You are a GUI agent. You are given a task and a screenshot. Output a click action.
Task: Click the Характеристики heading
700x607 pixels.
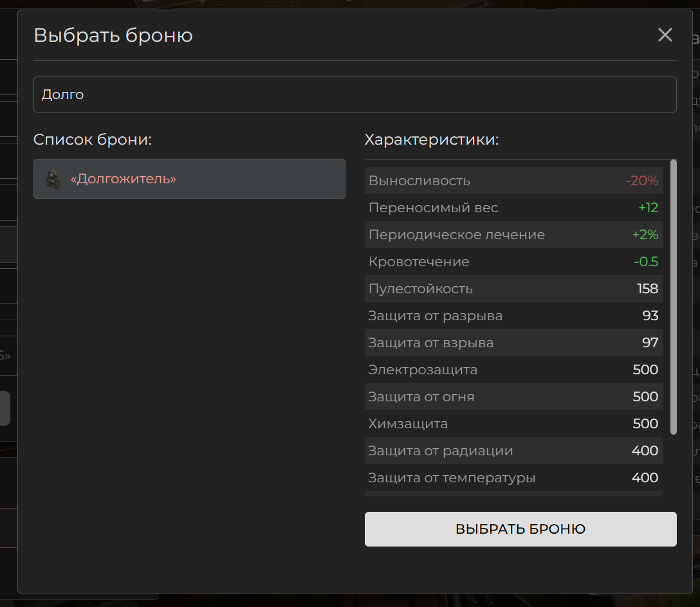tap(431, 140)
